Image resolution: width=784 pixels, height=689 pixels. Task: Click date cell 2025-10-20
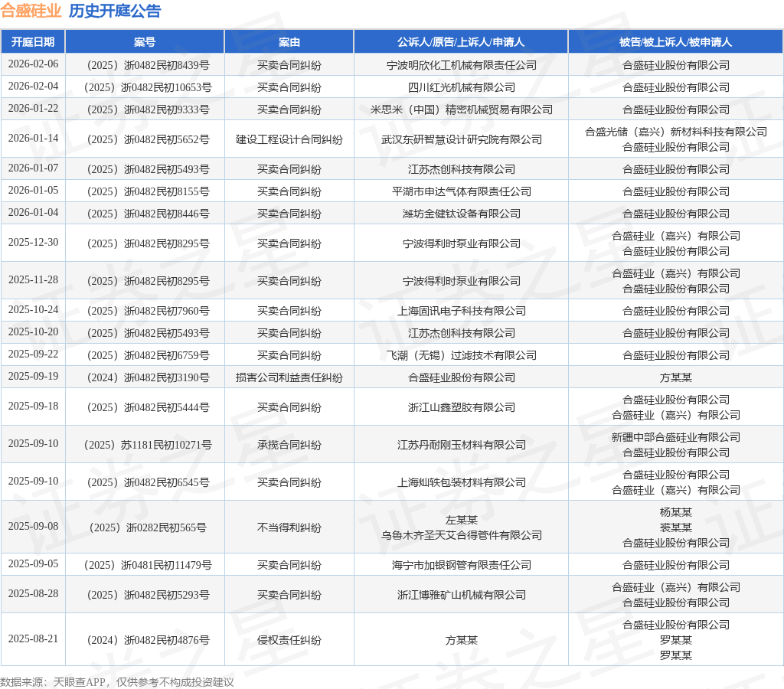pyautogui.click(x=33, y=331)
